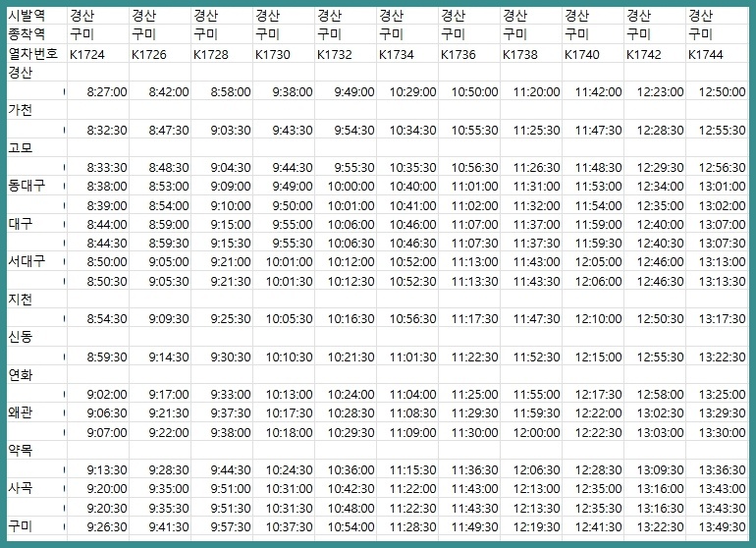Select the 9:15:30 cell under K1728

(221, 243)
